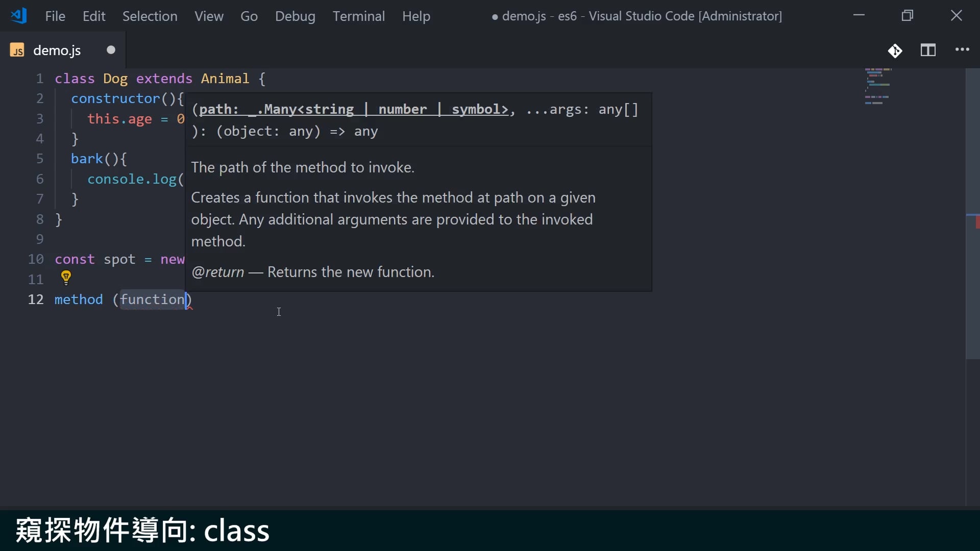
Task: Open the Help menu
Action: point(416,16)
